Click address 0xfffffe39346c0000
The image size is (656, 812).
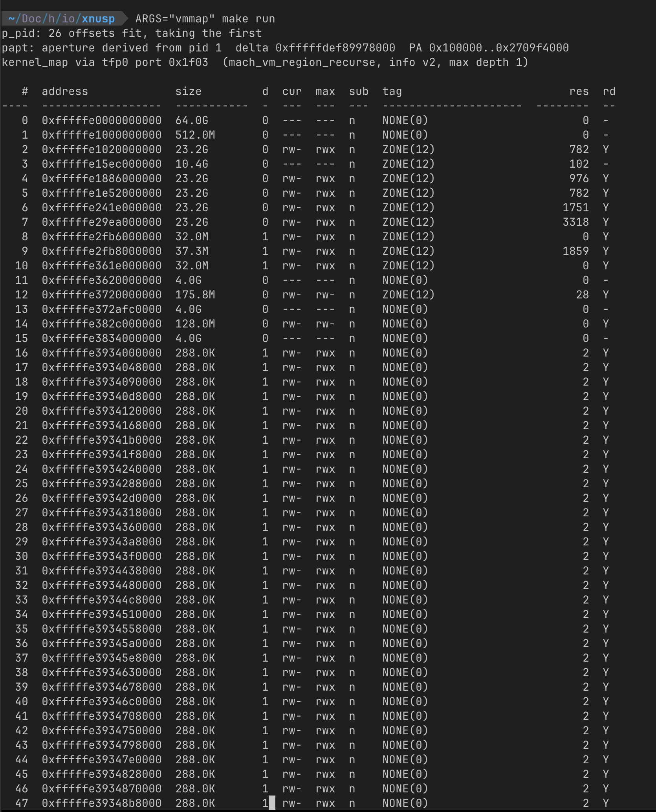[x=102, y=701]
